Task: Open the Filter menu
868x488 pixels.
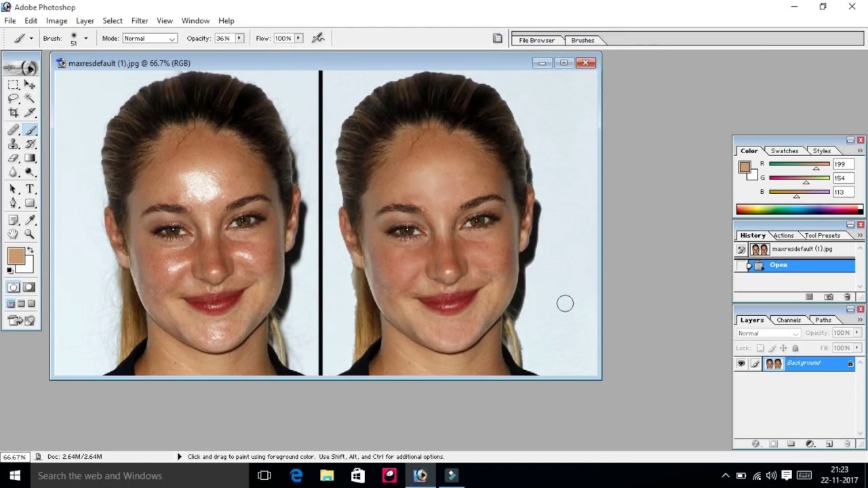Action: click(x=140, y=21)
